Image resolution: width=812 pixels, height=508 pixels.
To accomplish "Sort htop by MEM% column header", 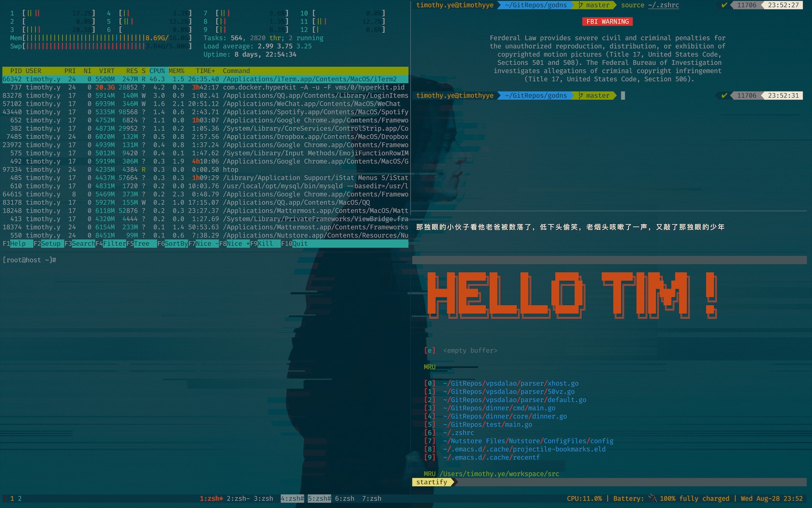I will pos(176,71).
